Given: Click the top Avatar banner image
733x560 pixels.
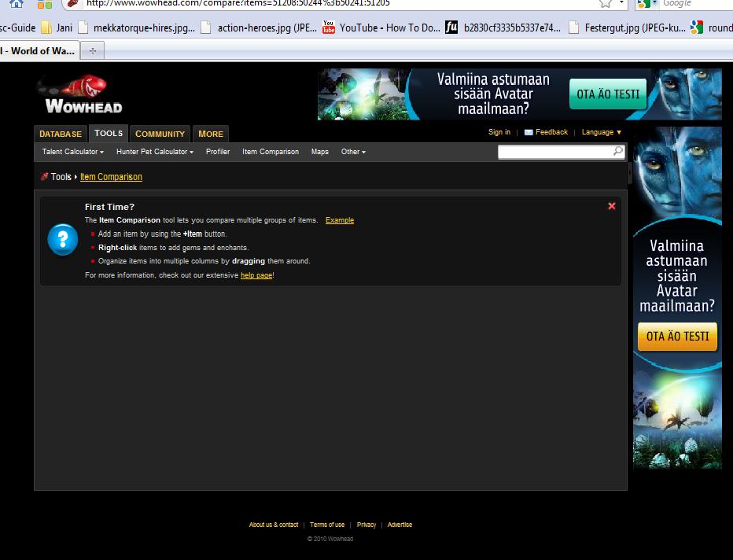Looking at the screenshot, I should tap(519, 94).
